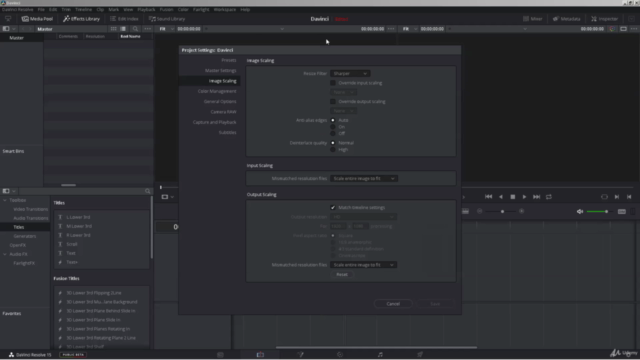Screen dimensions: 640x360
Task: Click the bypass color grades icon
Action: click(612, 29)
